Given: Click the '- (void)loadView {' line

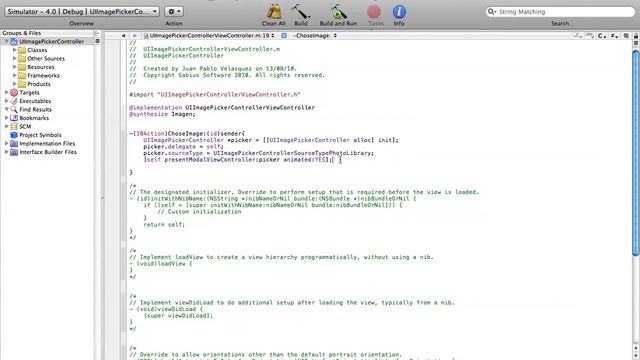Looking at the screenshot, I should (x=161, y=264).
